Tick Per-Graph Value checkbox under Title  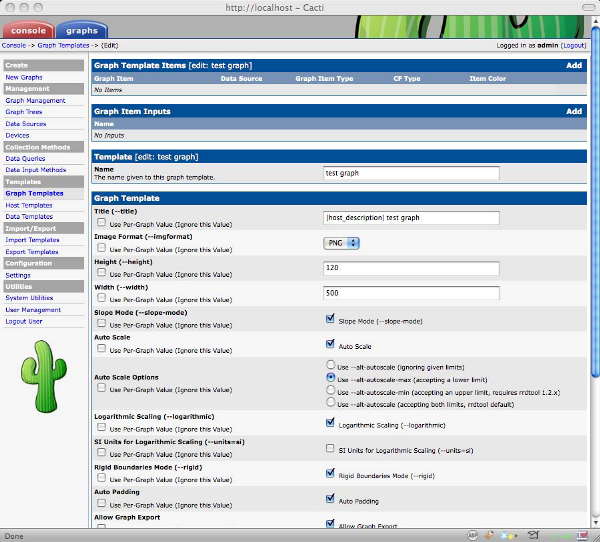[x=101, y=222]
